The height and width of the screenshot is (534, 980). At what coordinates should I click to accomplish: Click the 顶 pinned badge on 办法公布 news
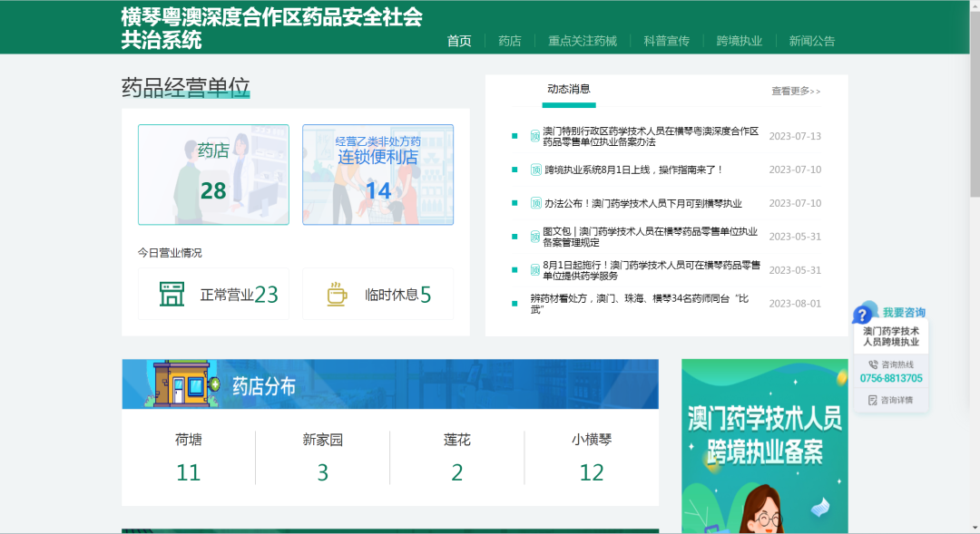click(536, 203)
